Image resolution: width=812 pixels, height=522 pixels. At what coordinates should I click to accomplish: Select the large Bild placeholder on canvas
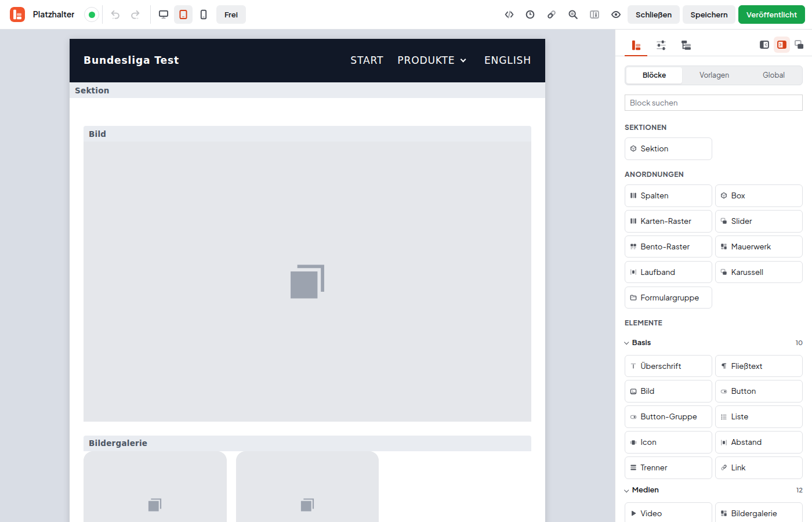click(x=307, y=282)
